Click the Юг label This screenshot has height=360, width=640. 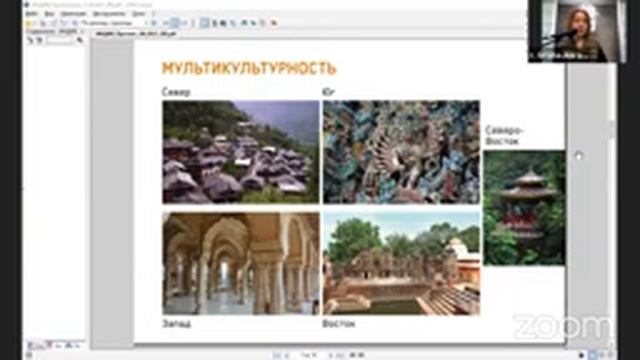329,92
